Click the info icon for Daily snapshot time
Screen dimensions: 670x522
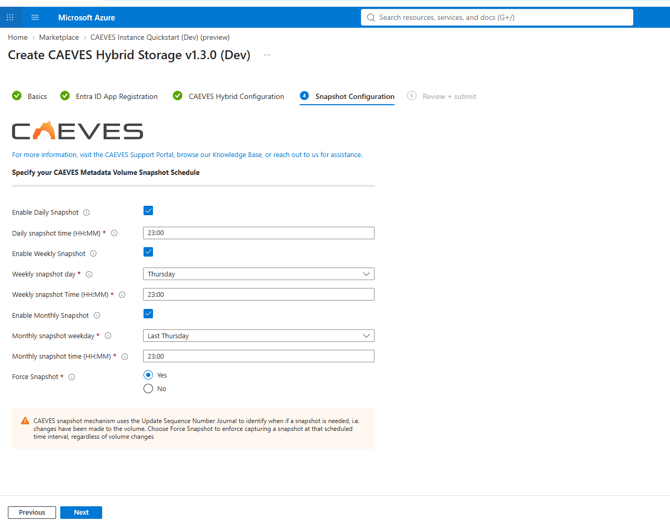[114, 233]
